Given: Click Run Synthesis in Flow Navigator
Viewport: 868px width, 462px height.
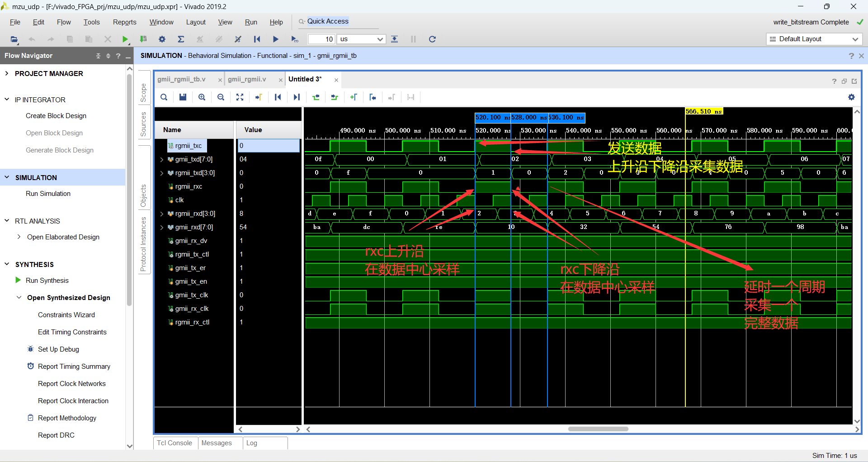Looking at the screenshot, I should pyautogui.click(x=47, y=280).
